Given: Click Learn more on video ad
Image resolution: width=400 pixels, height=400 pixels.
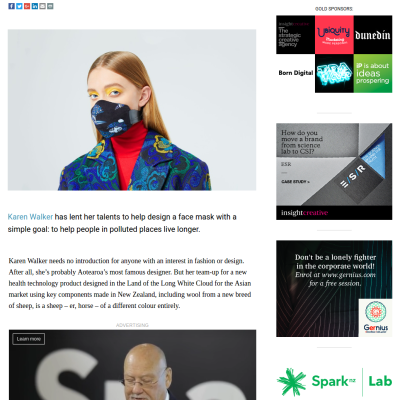Looking at the screenshot, I should (x=29, y=339).
